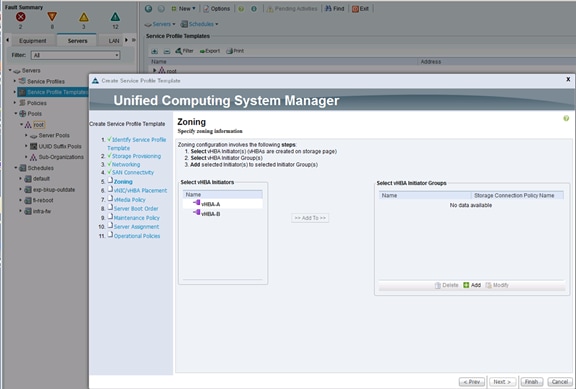The image size is (576, 389).
Task: Click the critical faults red icon
Action: tap(21, 17)
